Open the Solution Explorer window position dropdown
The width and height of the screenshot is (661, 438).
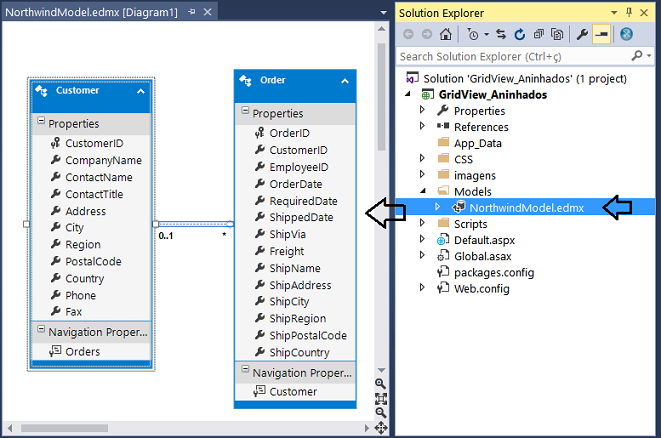pos(614,13)
